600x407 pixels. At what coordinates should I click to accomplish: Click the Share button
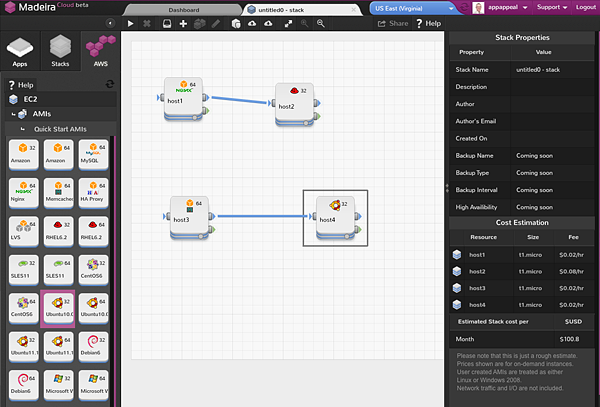[x=393, y=23]
